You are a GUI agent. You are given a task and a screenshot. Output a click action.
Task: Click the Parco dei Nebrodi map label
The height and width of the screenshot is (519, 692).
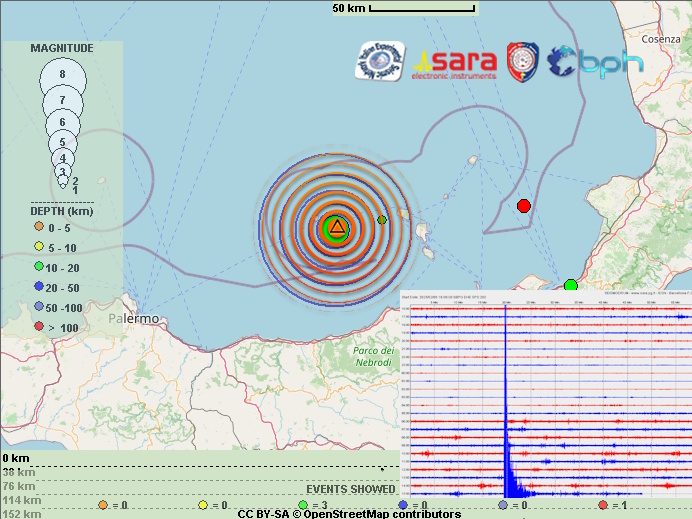375,357
